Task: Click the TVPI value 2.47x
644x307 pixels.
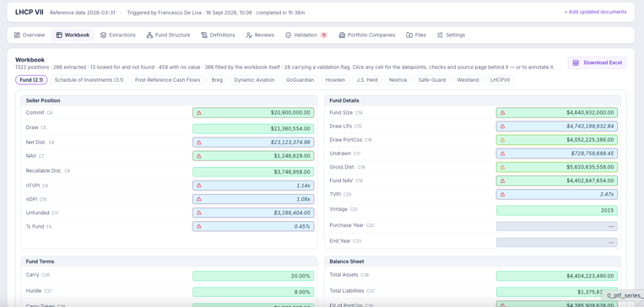Action: (606, 194)
